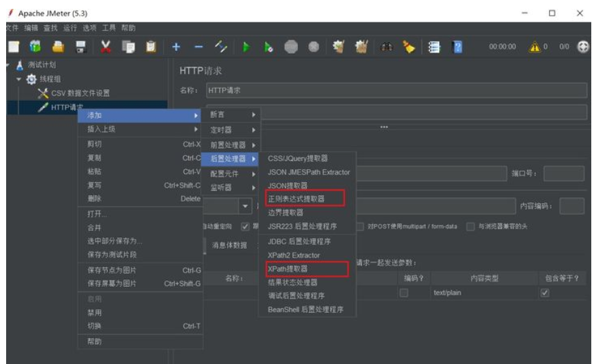The image size is (594, 364).
Task: Open the 工具 menu in menu bar
Action: [x=108, y=28]
